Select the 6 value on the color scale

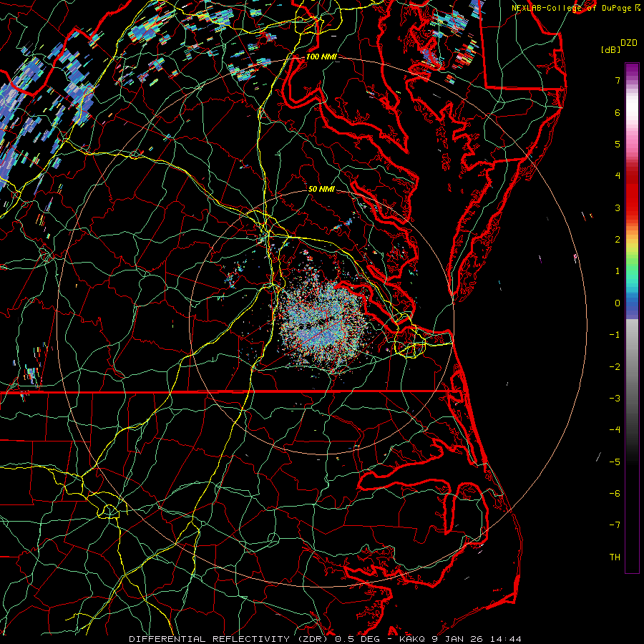click(x=618, y=112)
